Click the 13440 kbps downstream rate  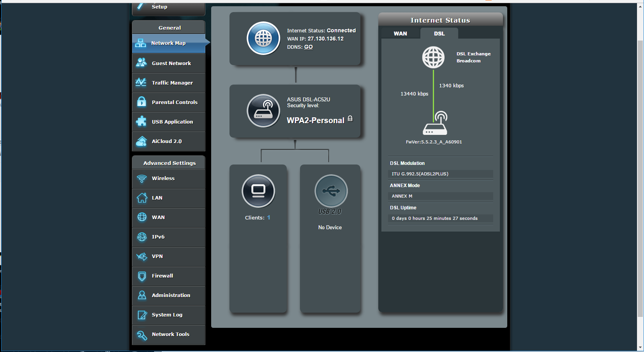415,94
